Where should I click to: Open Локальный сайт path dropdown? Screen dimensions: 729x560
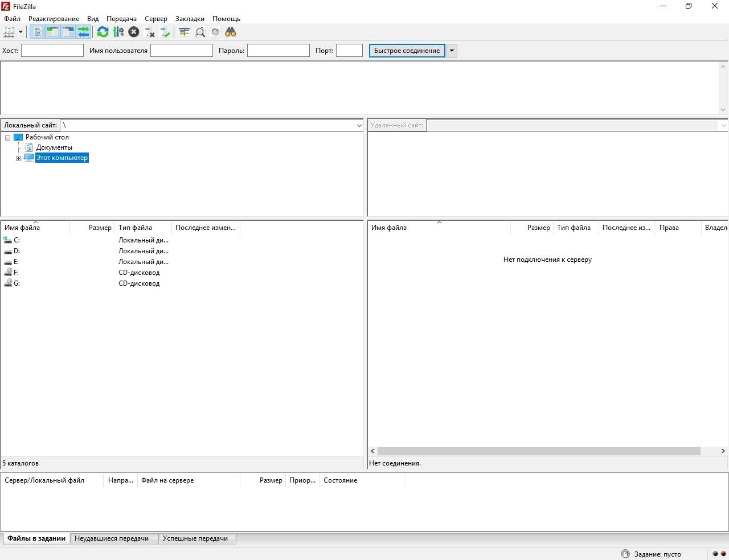tap(359, 125)
